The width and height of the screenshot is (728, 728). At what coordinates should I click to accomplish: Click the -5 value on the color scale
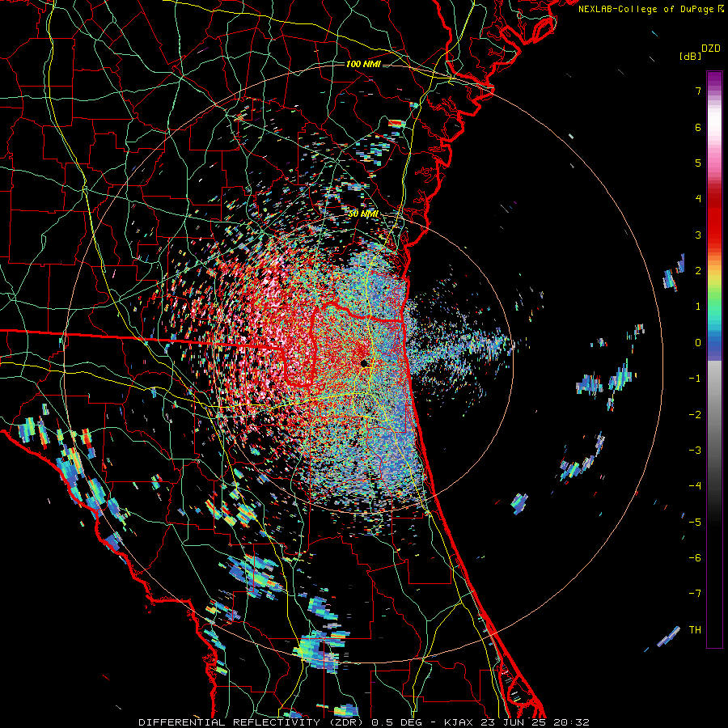pyautogui.click(x=695, y=522)
